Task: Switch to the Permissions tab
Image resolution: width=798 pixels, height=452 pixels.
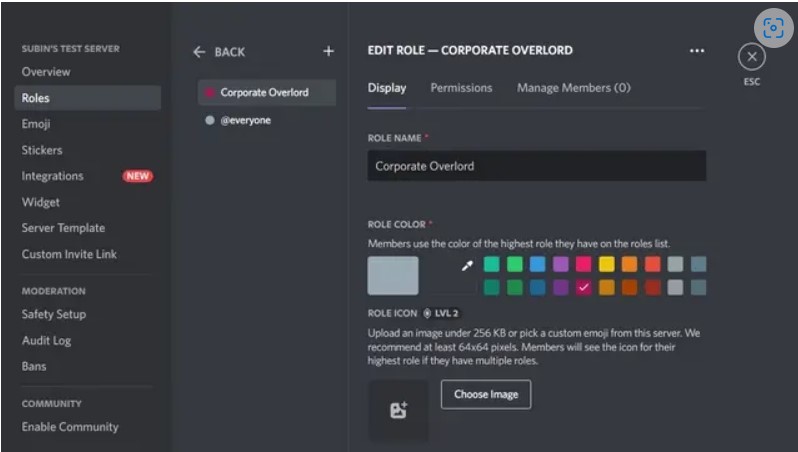Action: 461,88
